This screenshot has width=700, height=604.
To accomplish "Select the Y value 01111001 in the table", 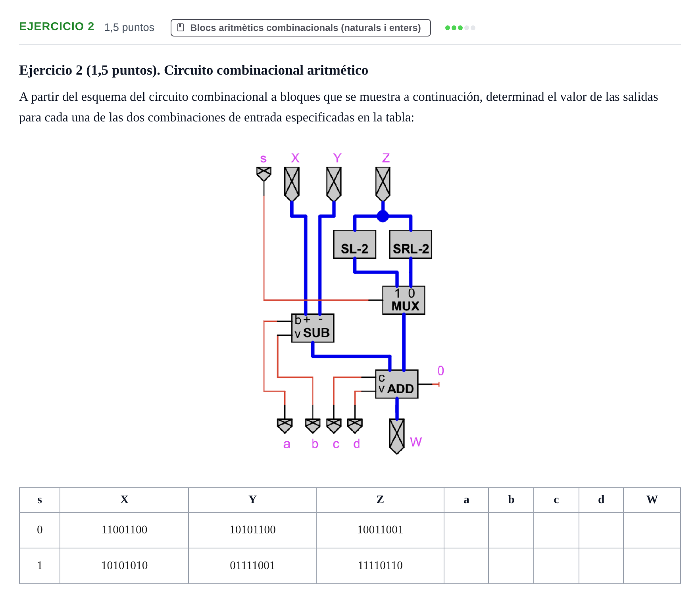I will (252, 566).
